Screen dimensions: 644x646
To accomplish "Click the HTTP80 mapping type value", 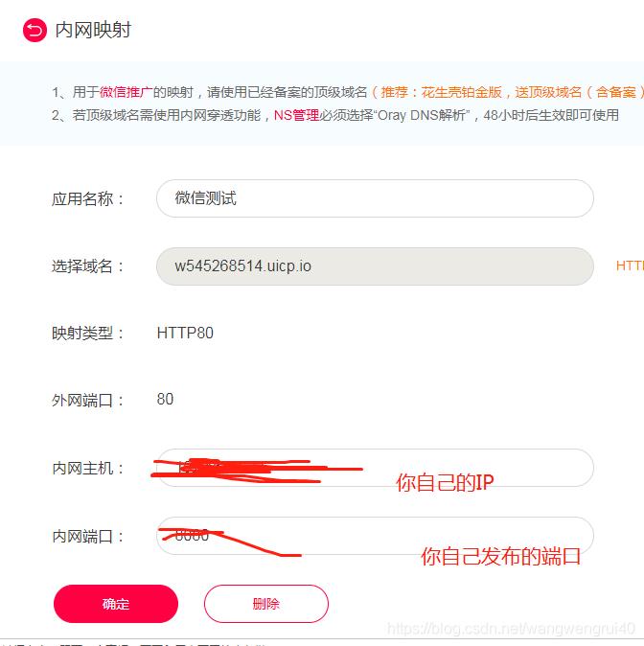I will [x=185, y=334].
